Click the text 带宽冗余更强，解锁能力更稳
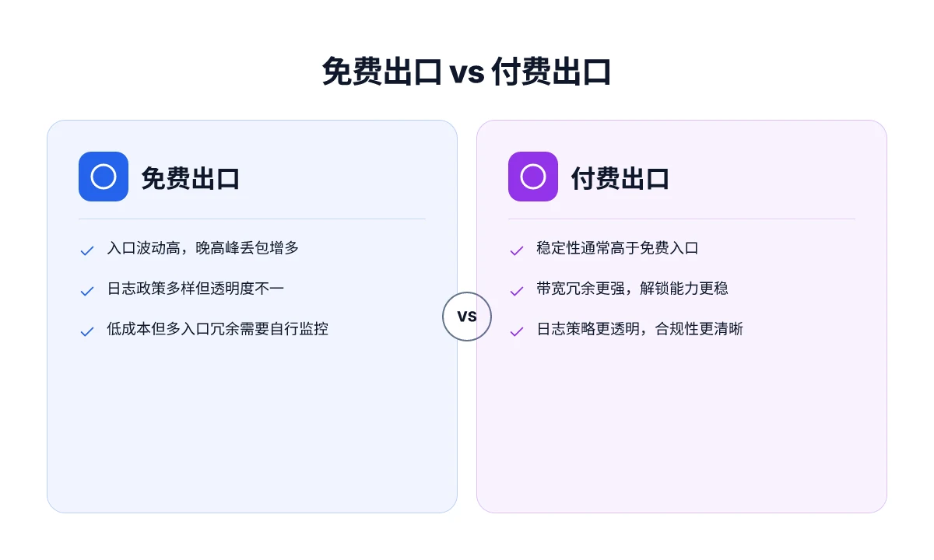This screenshot has height=560, width=934. point(632,289)
